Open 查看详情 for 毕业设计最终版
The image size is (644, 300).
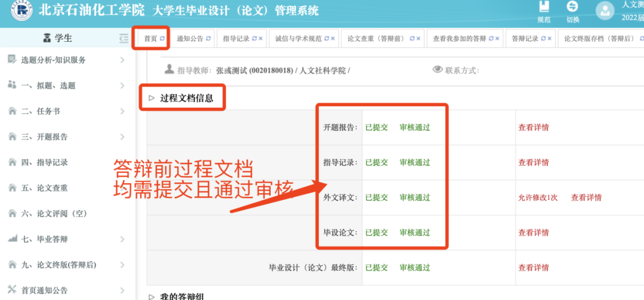(x=533, y=268)
